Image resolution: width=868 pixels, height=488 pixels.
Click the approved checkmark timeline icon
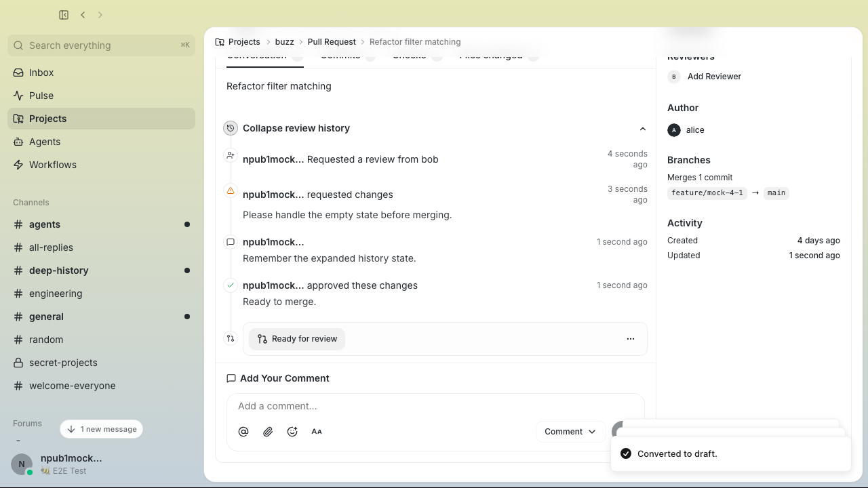pos(231,285)
